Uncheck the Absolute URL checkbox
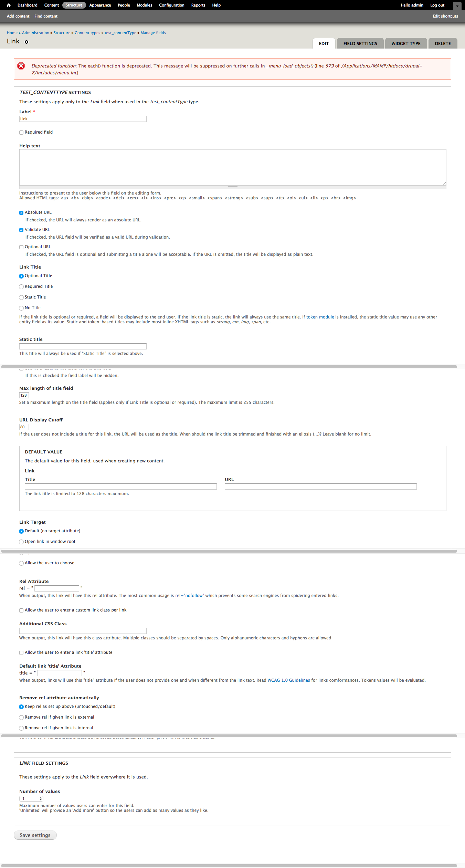The width and height of the screenshot is (465, 868). 21,213
